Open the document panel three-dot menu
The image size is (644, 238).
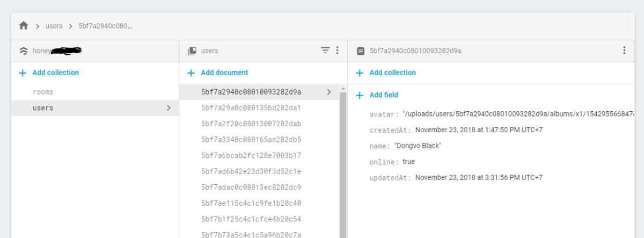coord(624,51)
